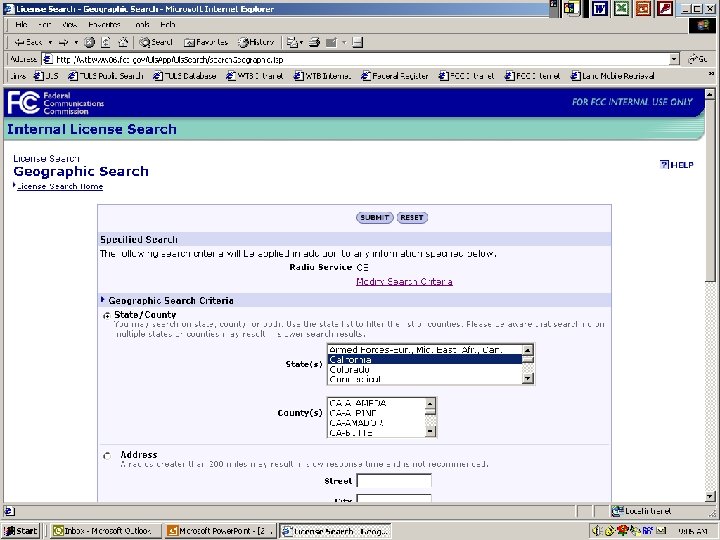Click the Windows Start button

(21, 531)
